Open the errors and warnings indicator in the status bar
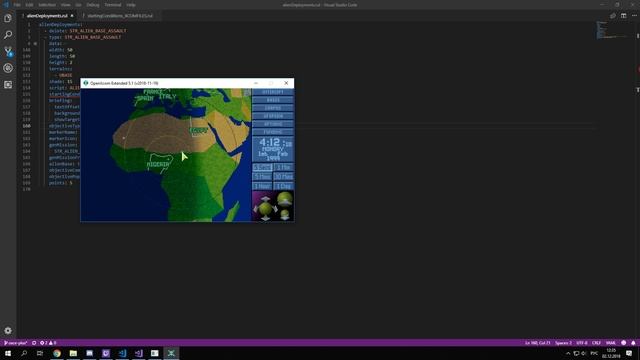This screenshot has width=640, height=360. 48,343
